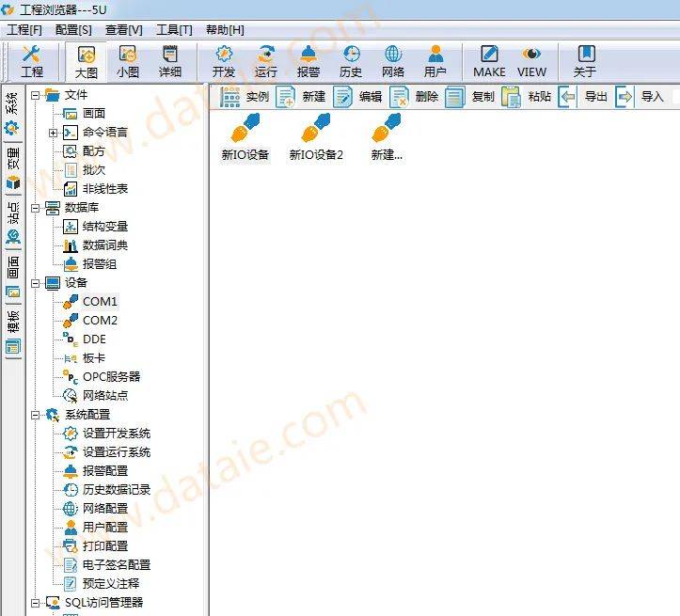Open the 开发 development system icon
The image size is (680, 616).
[x=224, y=61]
